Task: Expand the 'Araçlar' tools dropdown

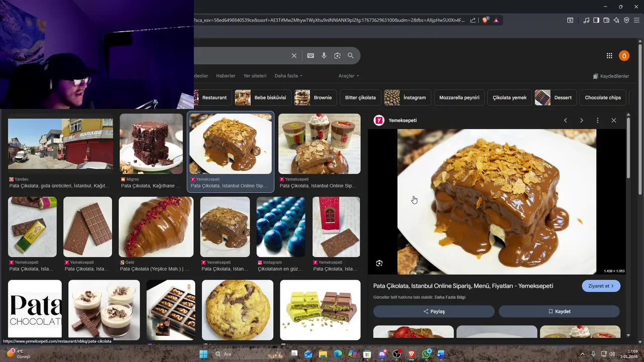Action: click(x=349, y=76)
